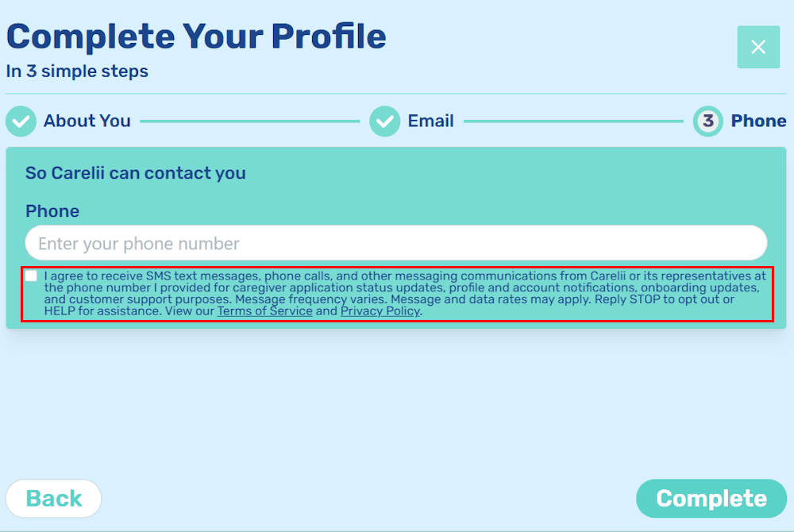Select the circled number 3 Phone step icon
This screenshot has width=794, height=532.
[x=707, y=121]
